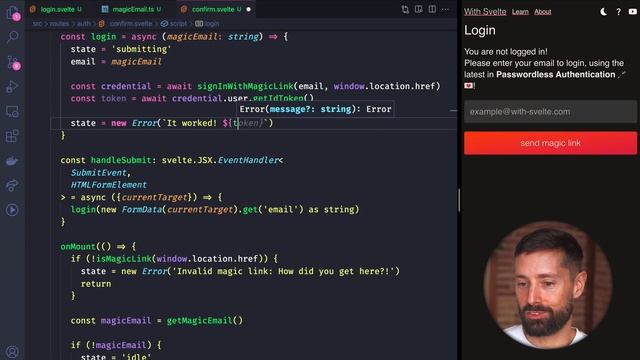Open the Docker whale icon view

(12, 161)
